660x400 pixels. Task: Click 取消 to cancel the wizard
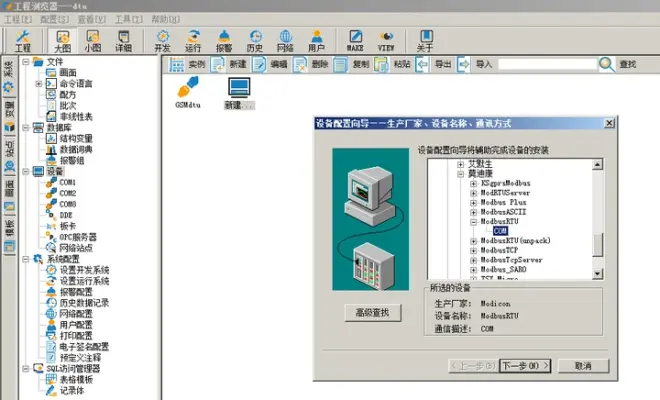(581, 366)
